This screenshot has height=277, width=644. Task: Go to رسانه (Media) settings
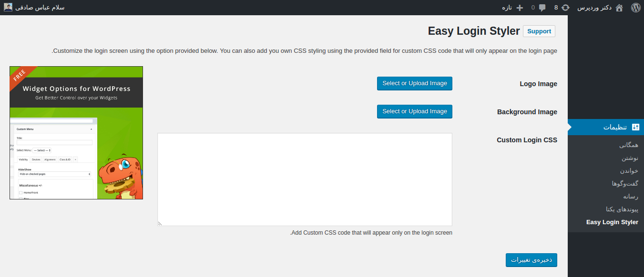pyautogui.click(x=631, y=197)
